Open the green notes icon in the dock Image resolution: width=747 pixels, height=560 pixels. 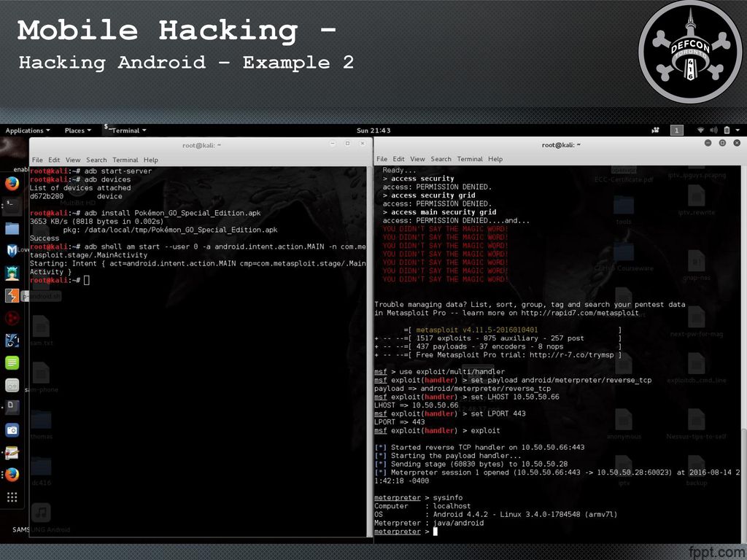point(12,363)
